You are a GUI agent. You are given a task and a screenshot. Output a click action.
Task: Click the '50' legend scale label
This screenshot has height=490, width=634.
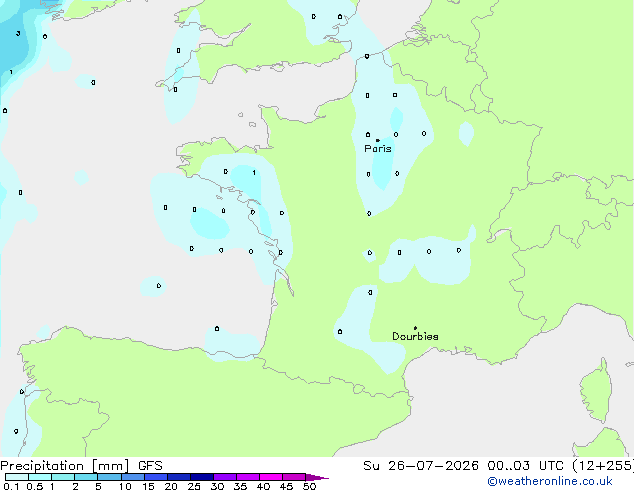(x=309, y=486)
